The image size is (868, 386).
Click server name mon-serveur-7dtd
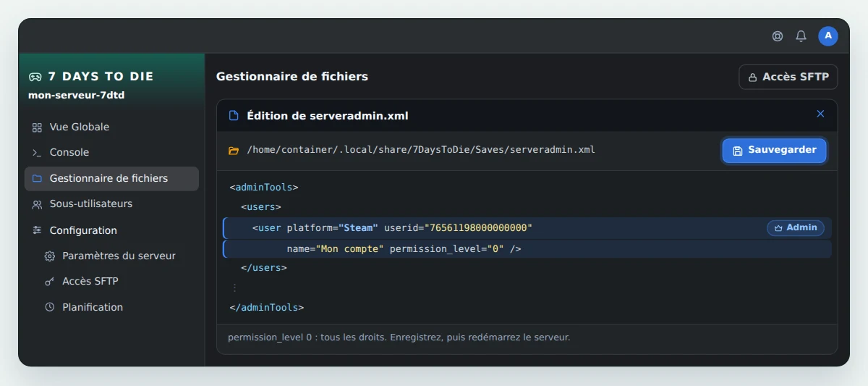click(x=77, y=95)
